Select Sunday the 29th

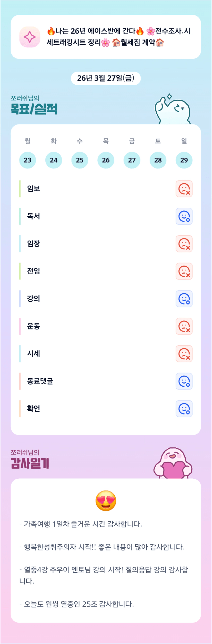[x=184, y=160]
